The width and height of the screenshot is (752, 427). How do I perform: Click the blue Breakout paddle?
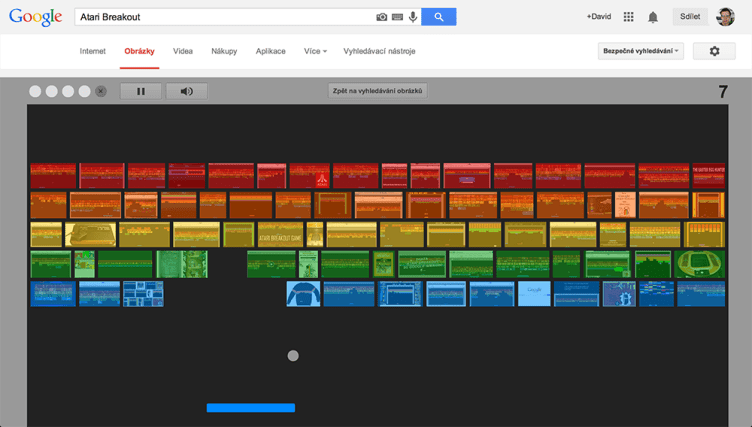[250, 408]
